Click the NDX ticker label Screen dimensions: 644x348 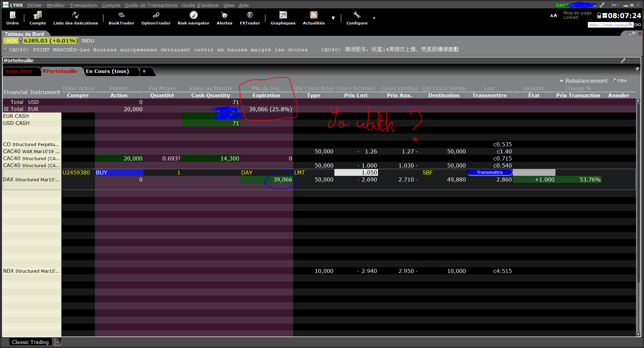point(12,41)
